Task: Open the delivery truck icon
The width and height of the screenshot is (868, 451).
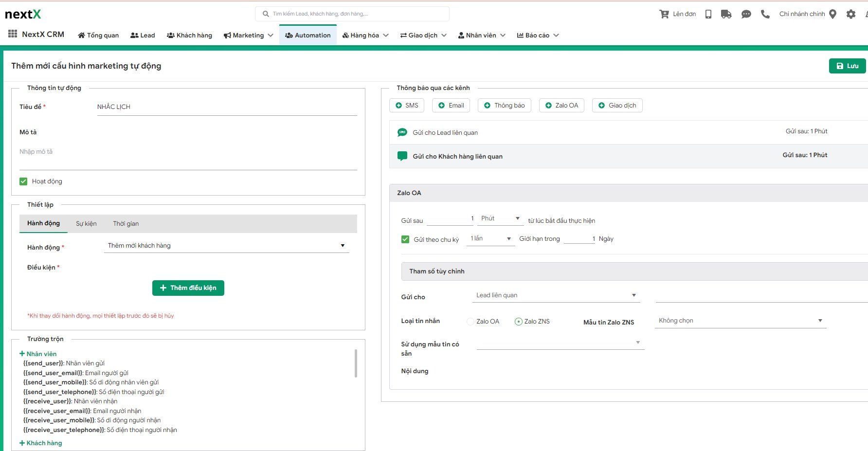Action: [726, 14]
